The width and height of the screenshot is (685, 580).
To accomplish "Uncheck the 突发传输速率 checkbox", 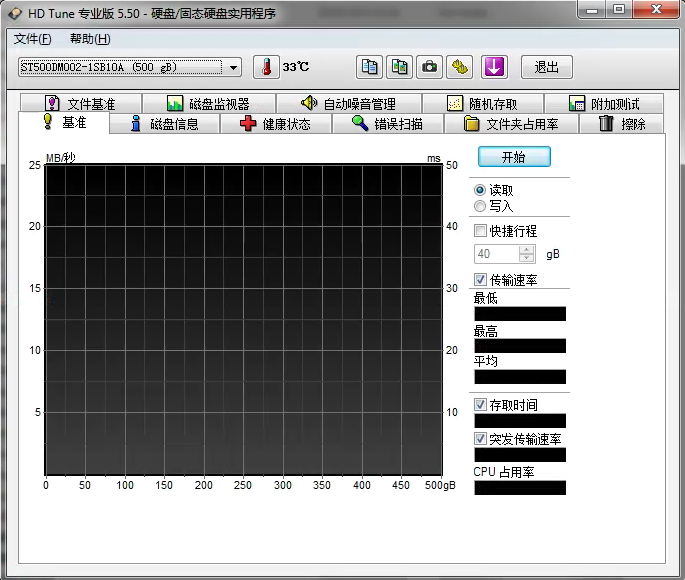I will 481,439.
